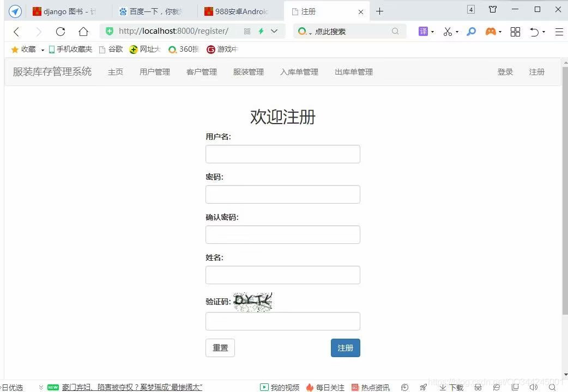Go to the home page icon
Image resolution: width=568 pixels, height=392 pixels.
83,32
